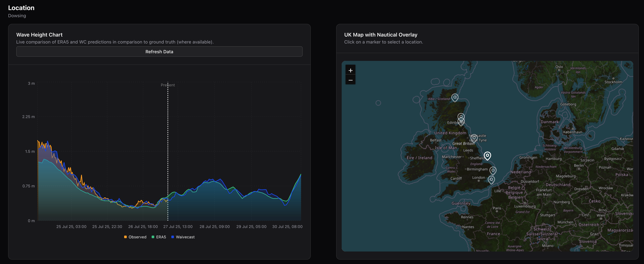644x264 pixels.
Task: Select the marker east of Birmingham label
Action: point(493,171)
